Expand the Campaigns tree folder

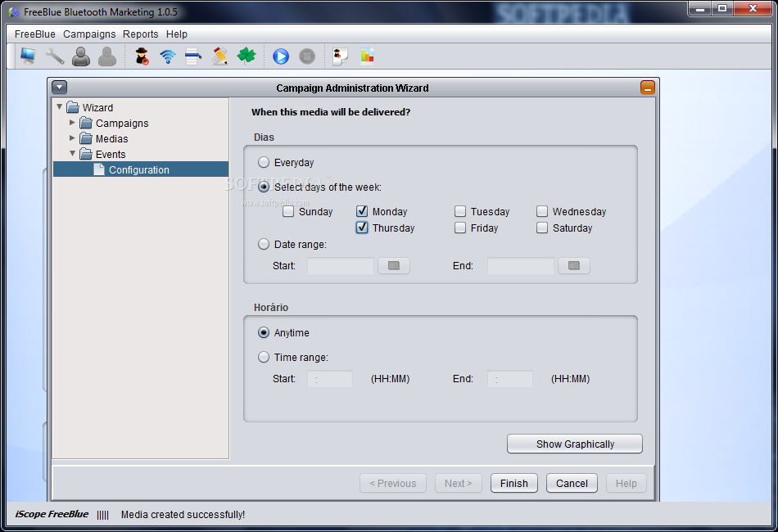pyautogui.click(x=72, y=123)
